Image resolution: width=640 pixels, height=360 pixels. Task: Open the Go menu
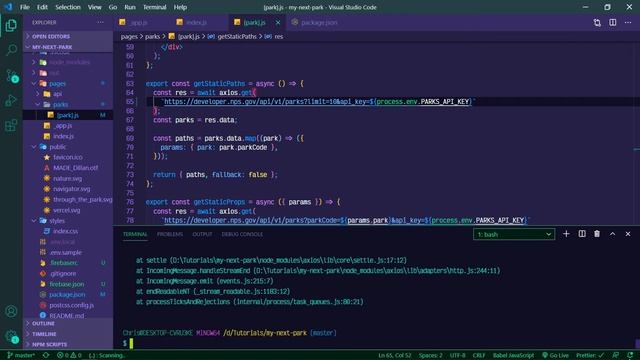coord(113,7)
